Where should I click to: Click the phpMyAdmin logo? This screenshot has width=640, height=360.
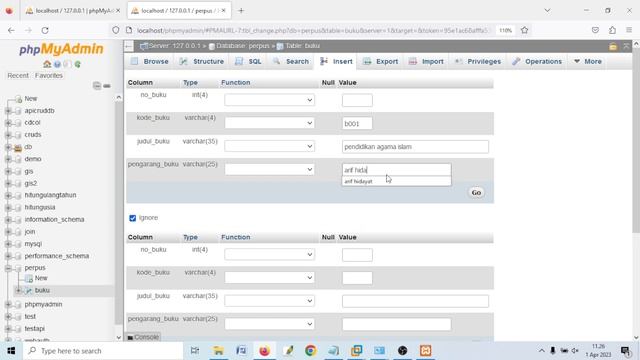(x=61, y=49)
